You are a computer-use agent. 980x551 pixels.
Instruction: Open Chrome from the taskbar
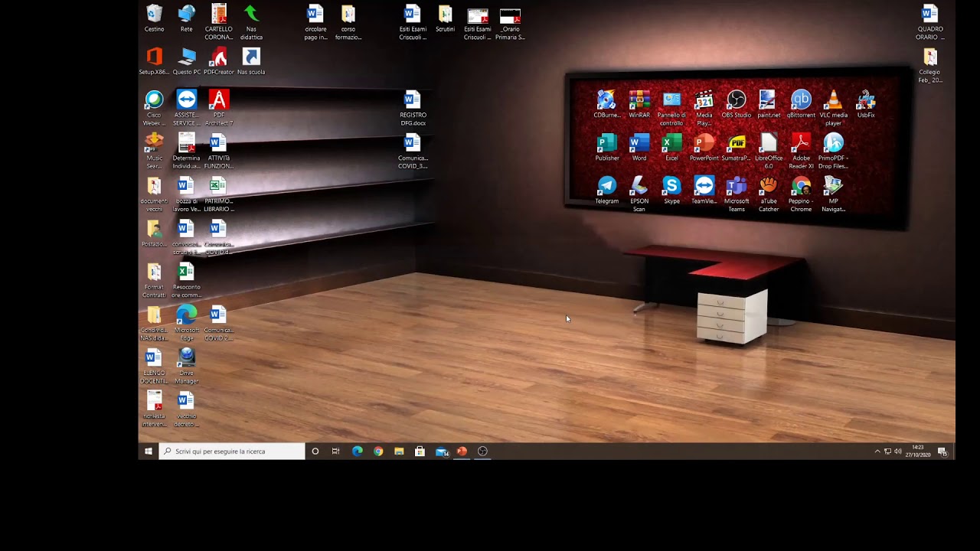pos(378,452)
